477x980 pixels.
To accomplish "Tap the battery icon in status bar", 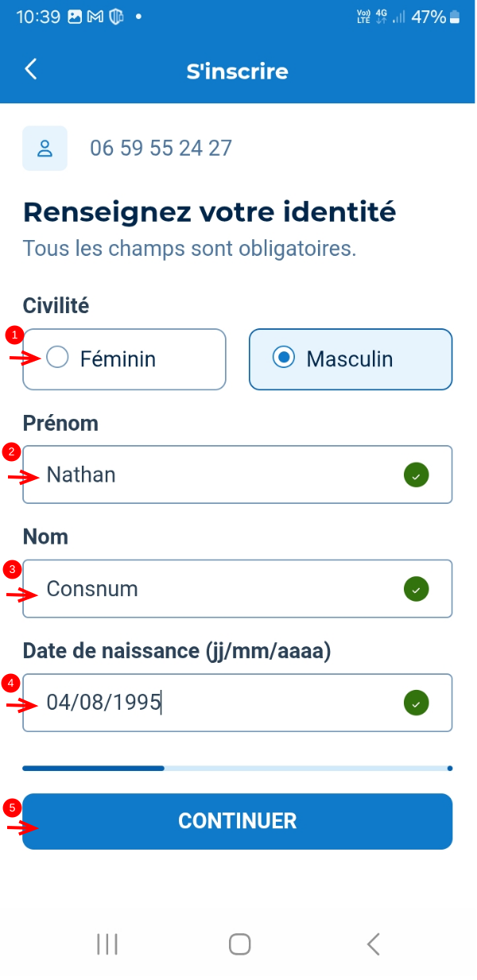I will [455, 17].
